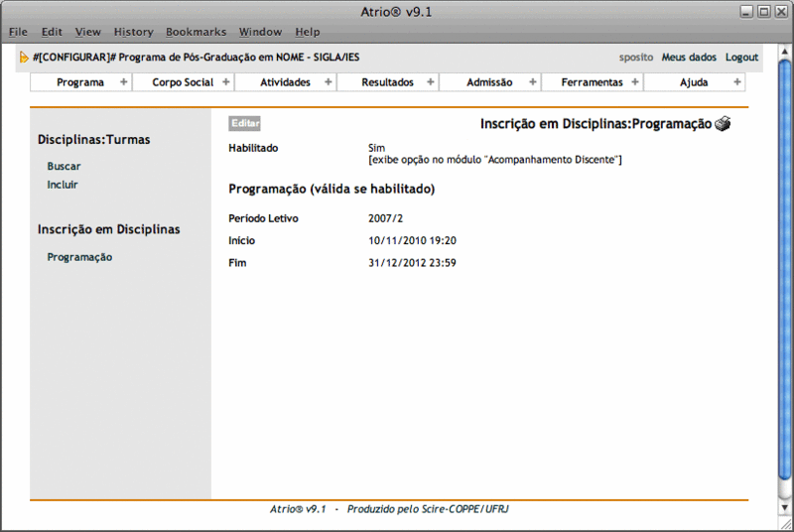Viewport: 794px width, 532px height.
Task: Open the File menu
Action: (x=18, y=32)
